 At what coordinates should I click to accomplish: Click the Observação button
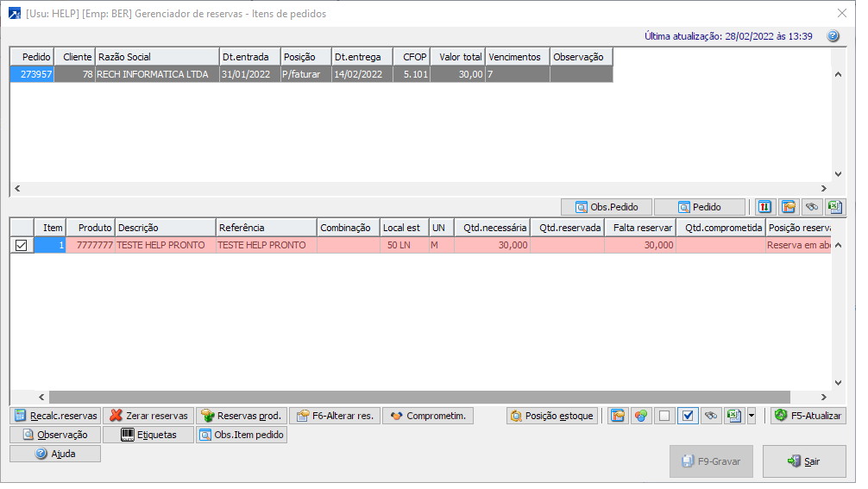coord(55,435)
